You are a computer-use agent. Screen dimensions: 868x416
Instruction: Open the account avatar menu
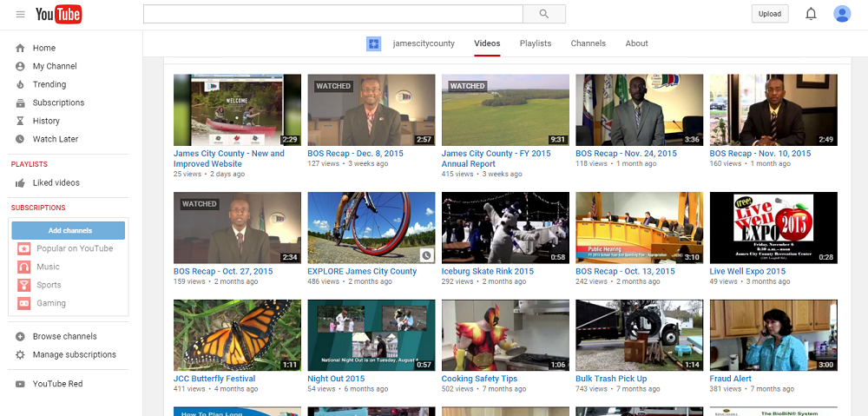(x=842, y=14)
